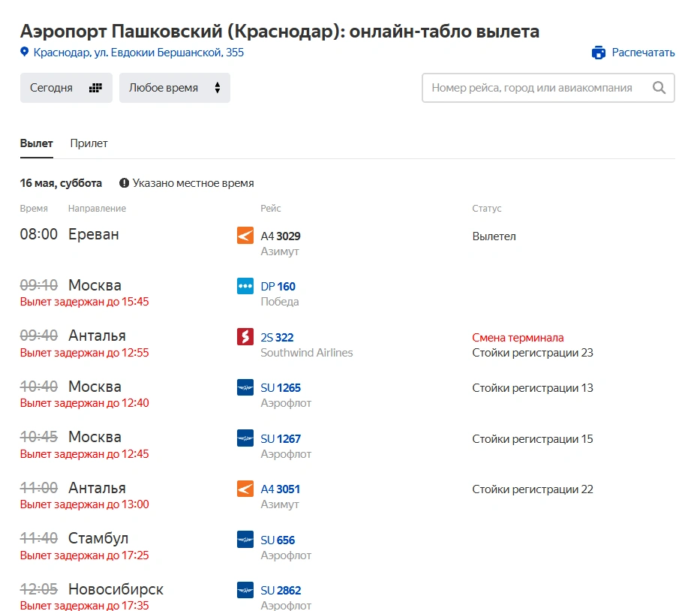Open the address link Краснодар, ул. Евдокии Бершанской
The height and width of the screenshot is (611, 700).
(x=138, y=53)
